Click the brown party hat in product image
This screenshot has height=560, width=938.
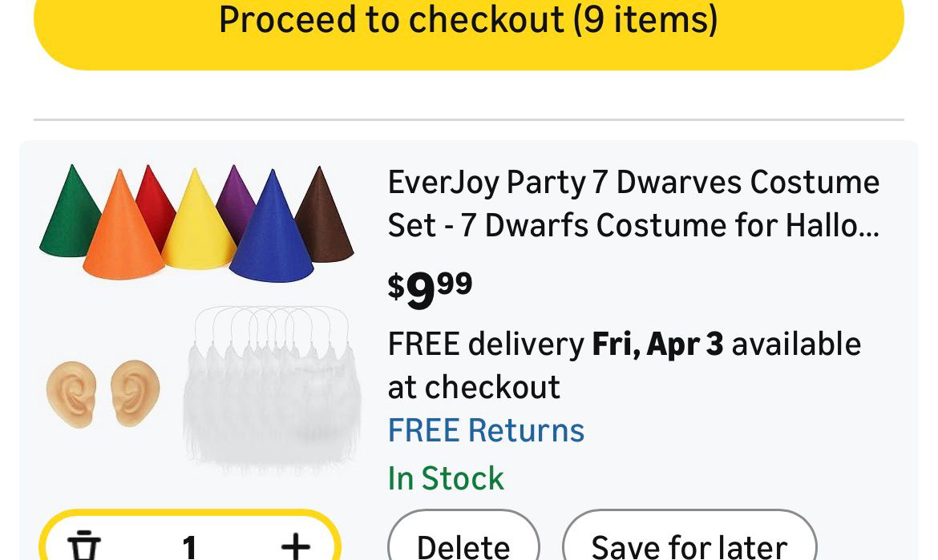tap(325, 220)
